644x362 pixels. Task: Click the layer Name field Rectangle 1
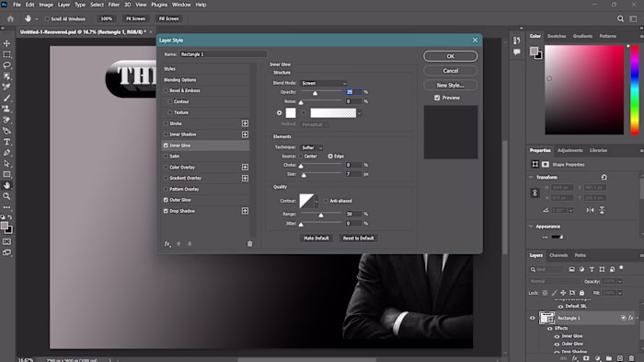click(223, 54)
